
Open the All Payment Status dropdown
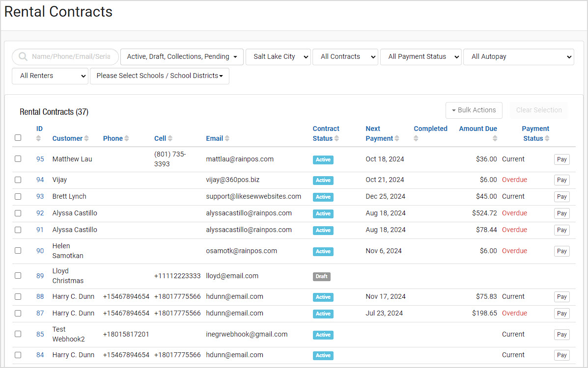click(421, 56)
